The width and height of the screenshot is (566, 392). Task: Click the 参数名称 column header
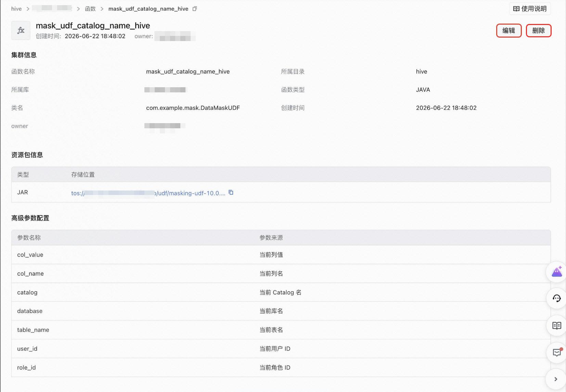[x=29, y=238]
